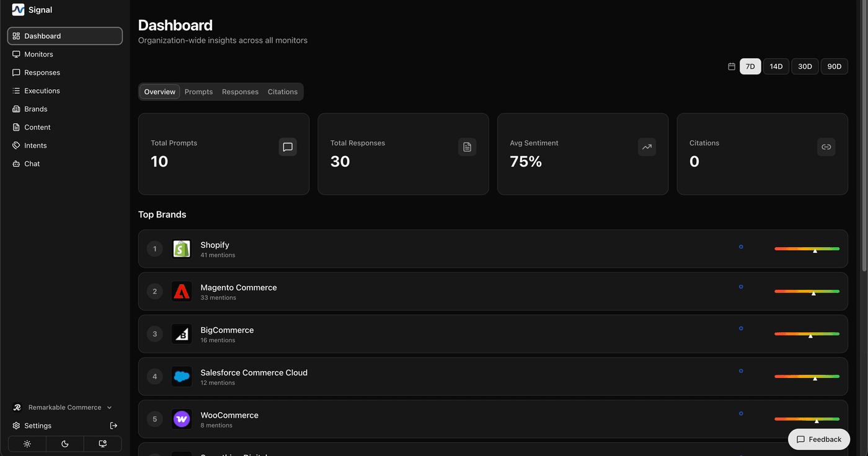This screenshot has height=456, width=868.
Task: Switch to the Prompts tab
Action: point(198,92)
